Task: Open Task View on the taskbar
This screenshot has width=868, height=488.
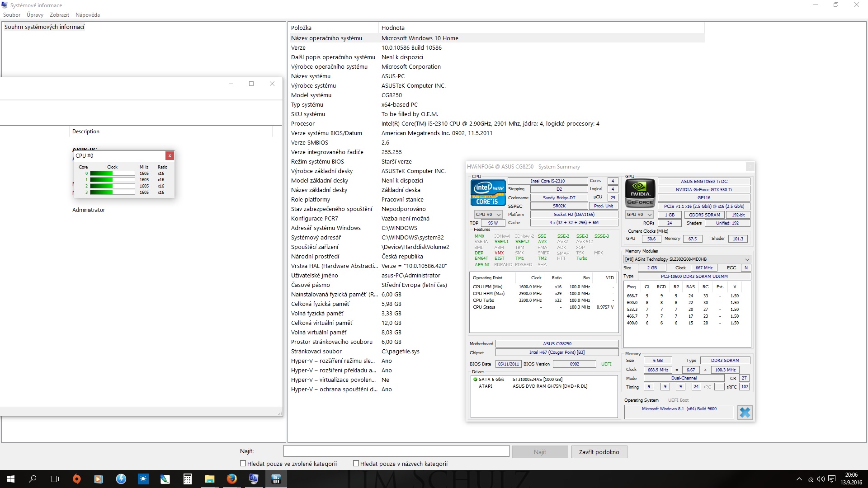Action: (x=54, y=479)
